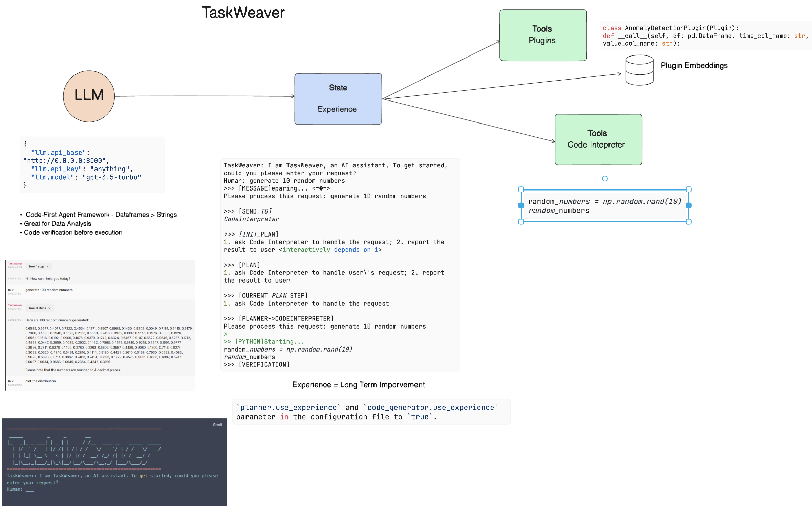Click bottom-right resize handle of selected block
The image size is (812, 515).
click(x=688, y=222)
